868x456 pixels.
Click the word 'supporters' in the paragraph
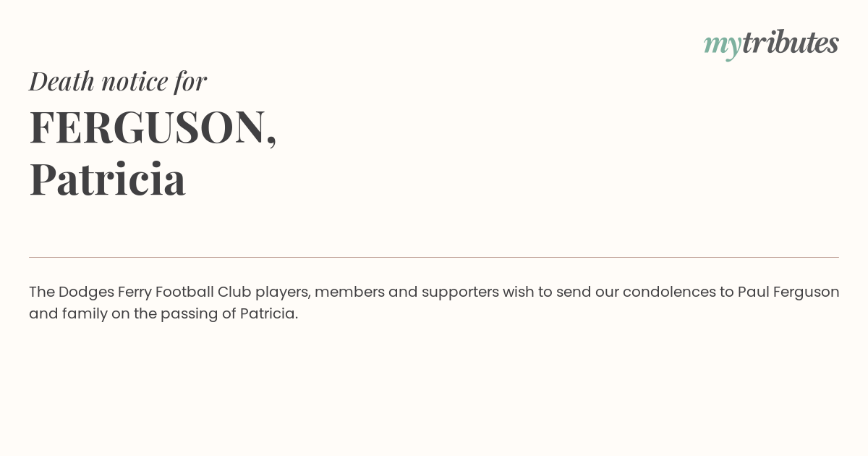(x=460, y=292)
